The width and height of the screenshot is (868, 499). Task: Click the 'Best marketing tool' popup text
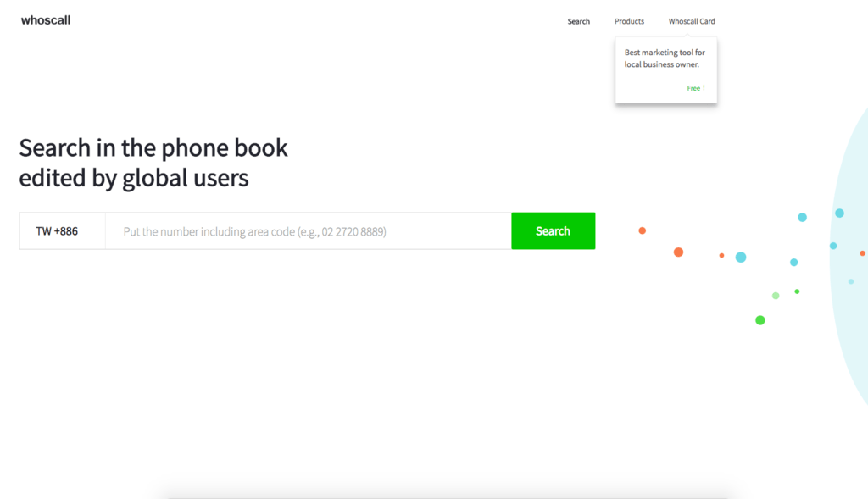point(665,58)
